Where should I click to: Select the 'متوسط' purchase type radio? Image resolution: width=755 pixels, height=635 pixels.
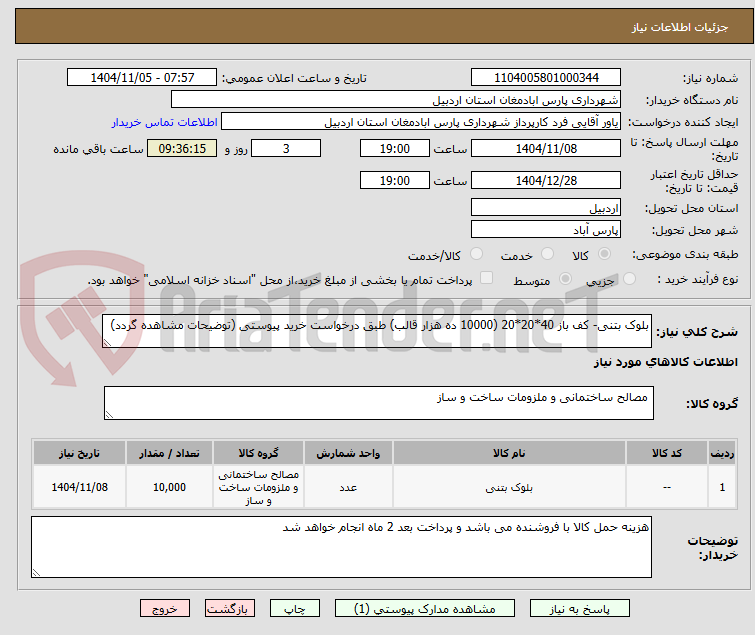(565, 279)
